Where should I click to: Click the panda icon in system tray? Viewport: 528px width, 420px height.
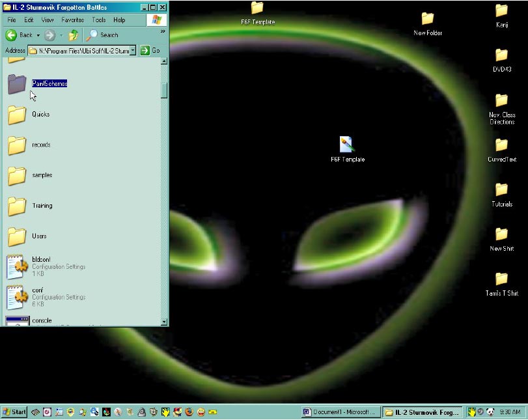(490, 412)
